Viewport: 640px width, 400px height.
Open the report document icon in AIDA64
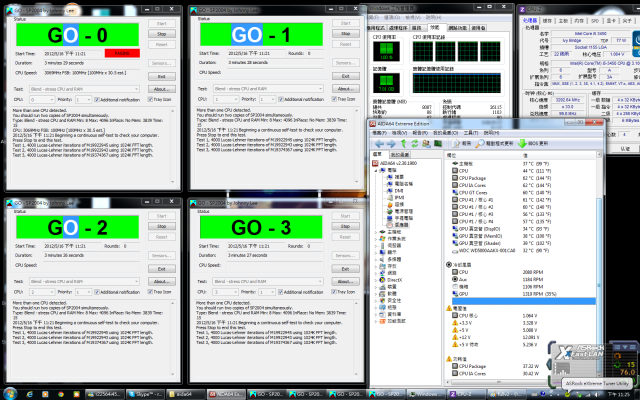click(x=456, y=144)
